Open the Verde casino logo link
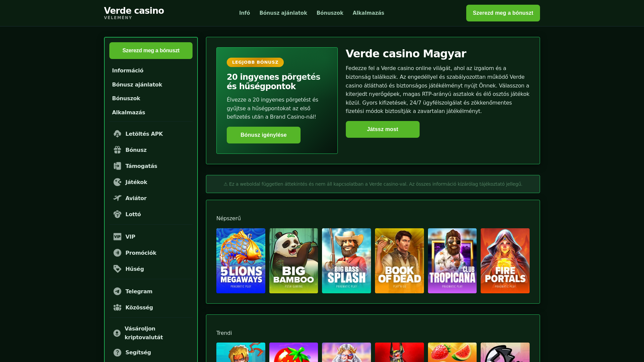644x362 pixels. pos(134,13)
